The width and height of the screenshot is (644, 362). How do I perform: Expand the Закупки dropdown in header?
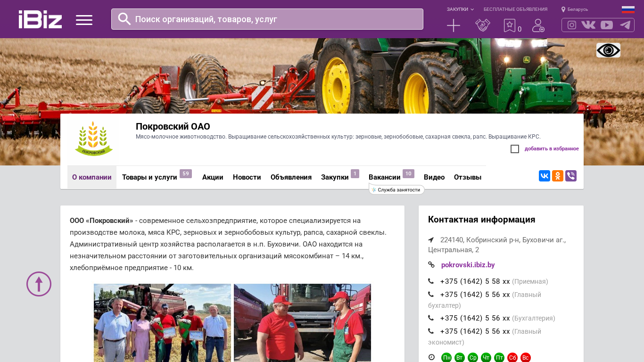[x=460, y=9]
